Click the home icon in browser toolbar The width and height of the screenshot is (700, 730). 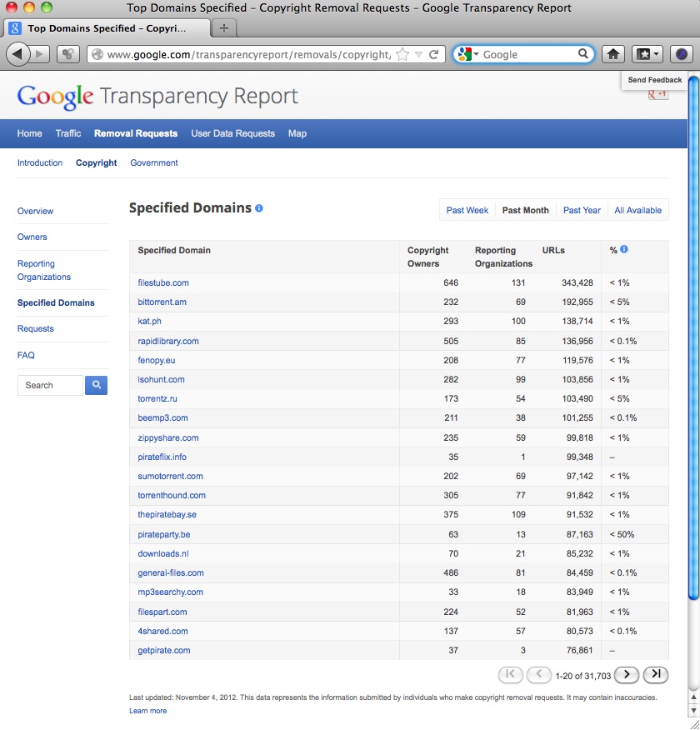[x=612, y=54]
